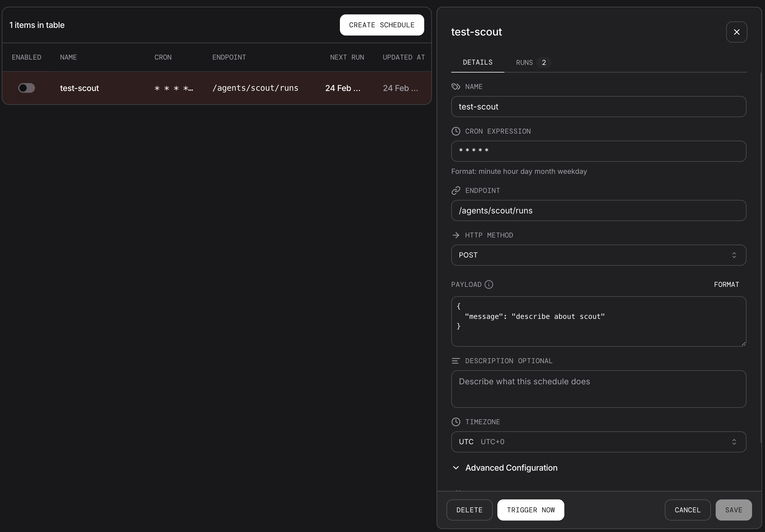Click the Delete button

(x=469, y=510)
